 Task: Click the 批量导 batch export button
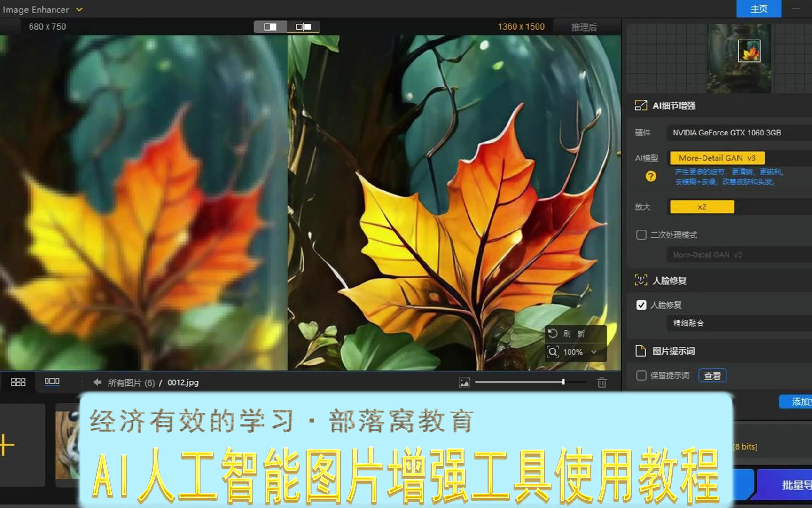(785, 484)
